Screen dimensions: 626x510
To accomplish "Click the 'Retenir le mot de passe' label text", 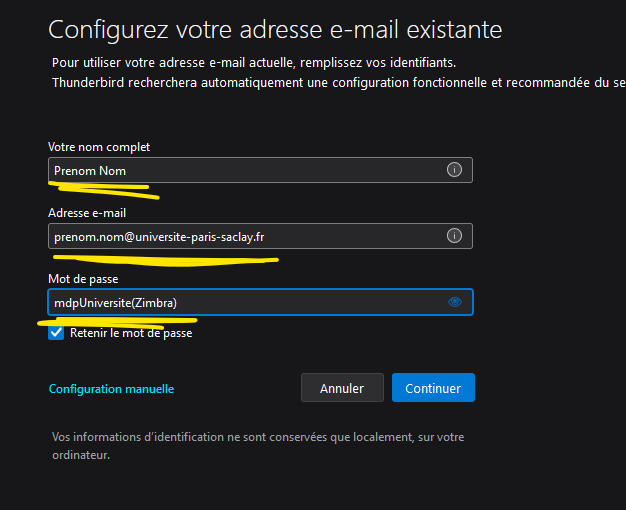I will click(x=131, y=333).
